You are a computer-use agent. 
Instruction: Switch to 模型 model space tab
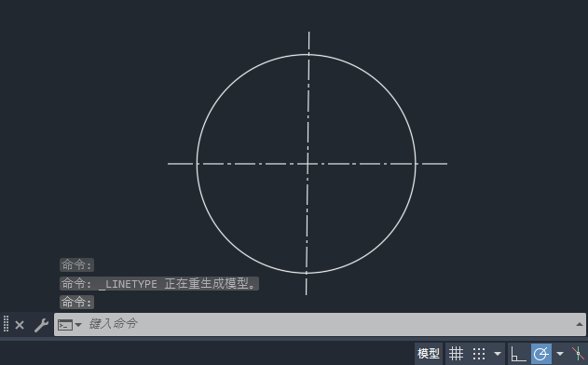point(429,354)
